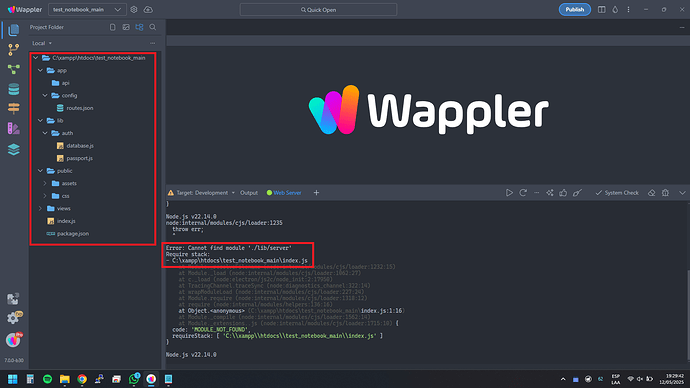This screenshot has height=388, width=690.
Task: Collapse the lib folder
Action: 40,121
